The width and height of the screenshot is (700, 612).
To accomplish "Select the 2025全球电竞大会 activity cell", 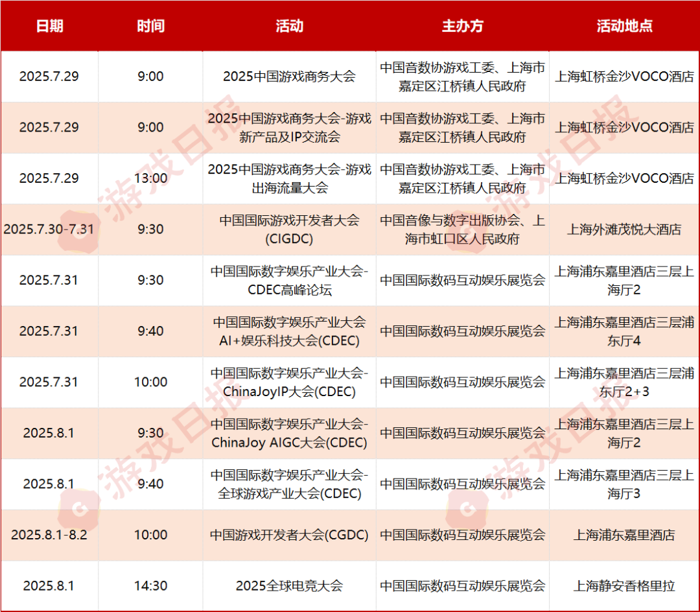I will coord(289,585).
